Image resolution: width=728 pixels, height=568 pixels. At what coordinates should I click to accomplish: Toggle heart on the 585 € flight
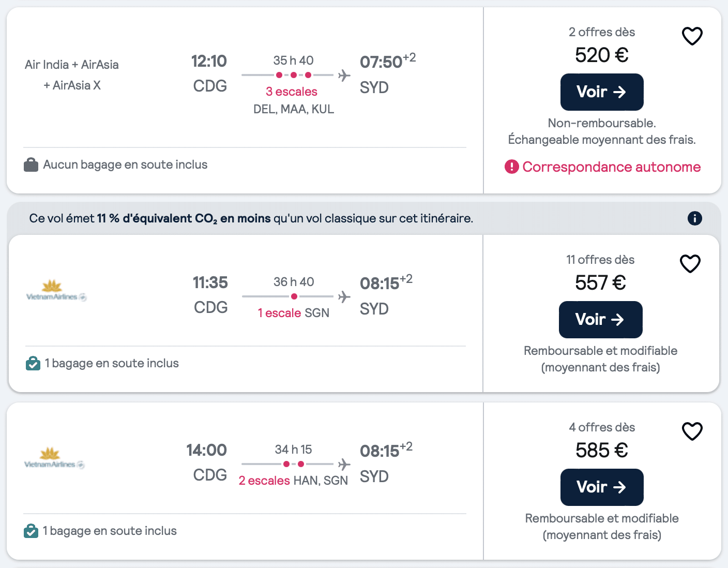click(x=692, y=431)
